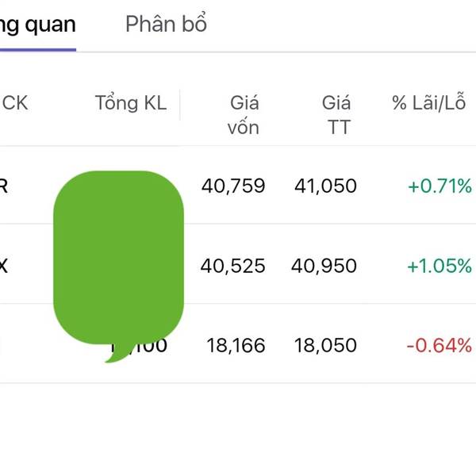
Task: Click the Giá TT column header
Action: pos(336,115)
